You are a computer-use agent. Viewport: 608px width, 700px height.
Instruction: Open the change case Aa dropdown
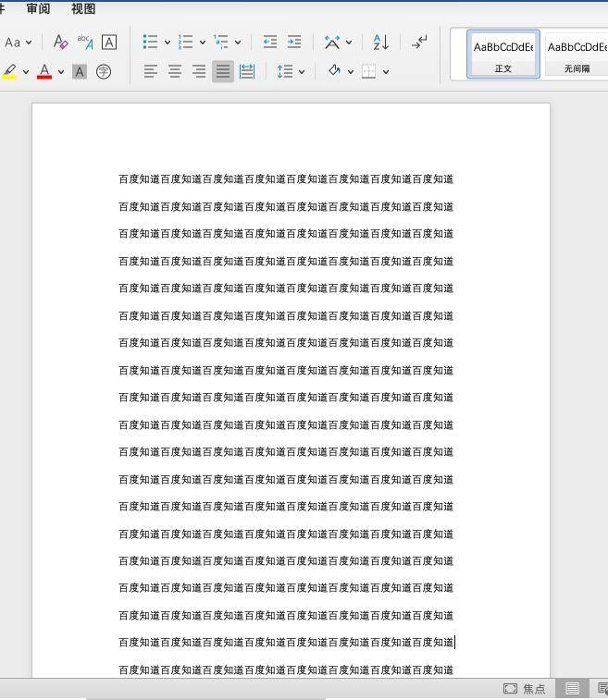[18, 42]
